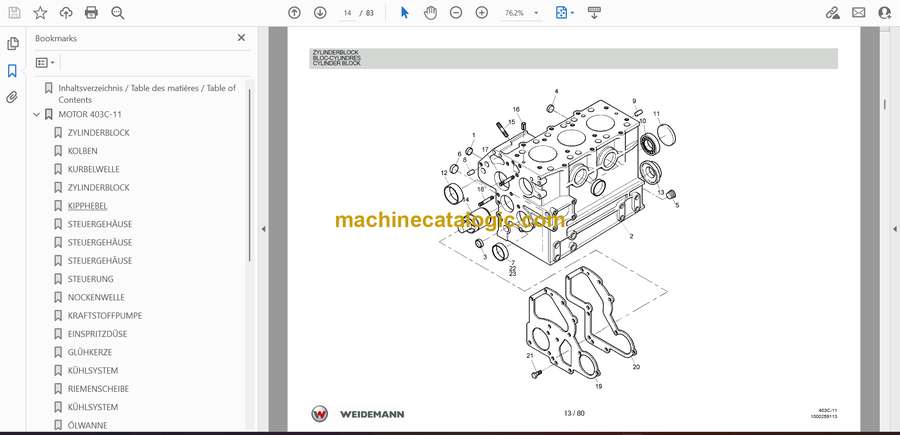The width and height of the screenshot is (900, 435).
Task: Click the upload to cloud icon
Action: [x=66, y=13]
